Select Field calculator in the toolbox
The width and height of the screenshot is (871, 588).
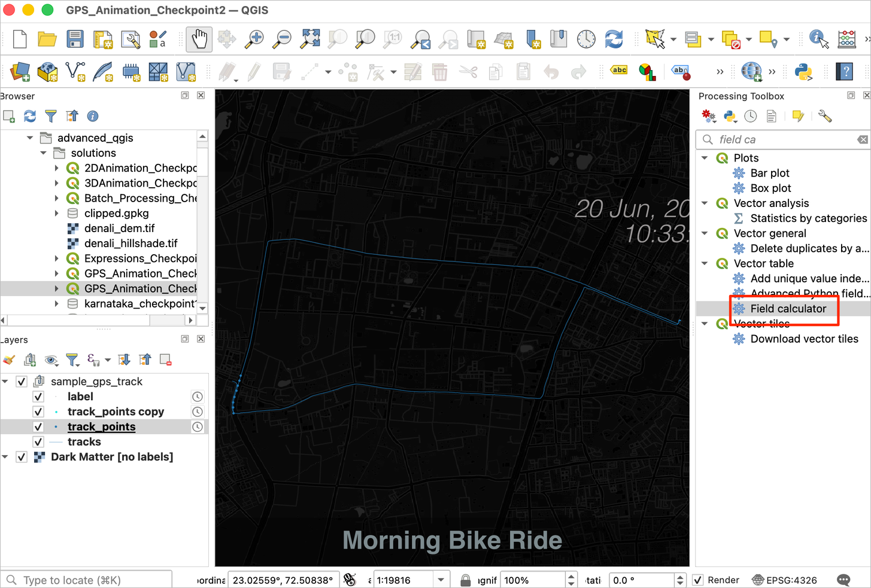(788, 309)
